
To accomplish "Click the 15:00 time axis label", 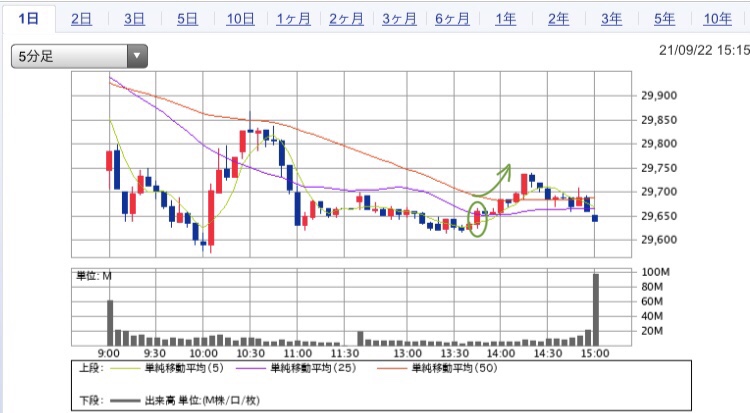I will (x=595, y=354).
